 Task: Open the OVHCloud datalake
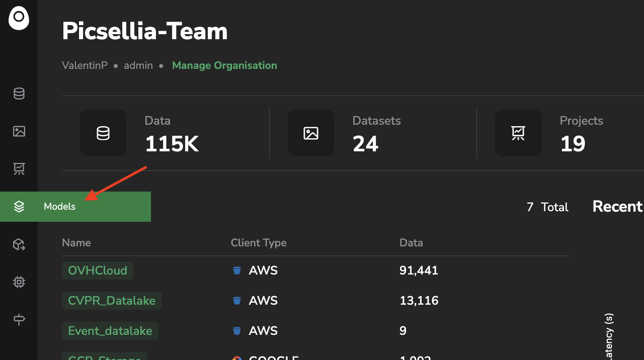(x=98, y=271)
